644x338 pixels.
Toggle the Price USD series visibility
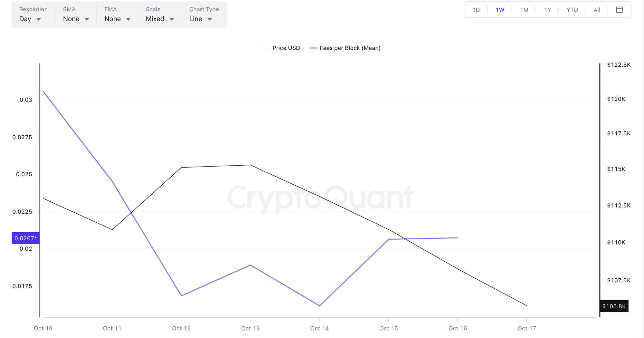[286, 48]
